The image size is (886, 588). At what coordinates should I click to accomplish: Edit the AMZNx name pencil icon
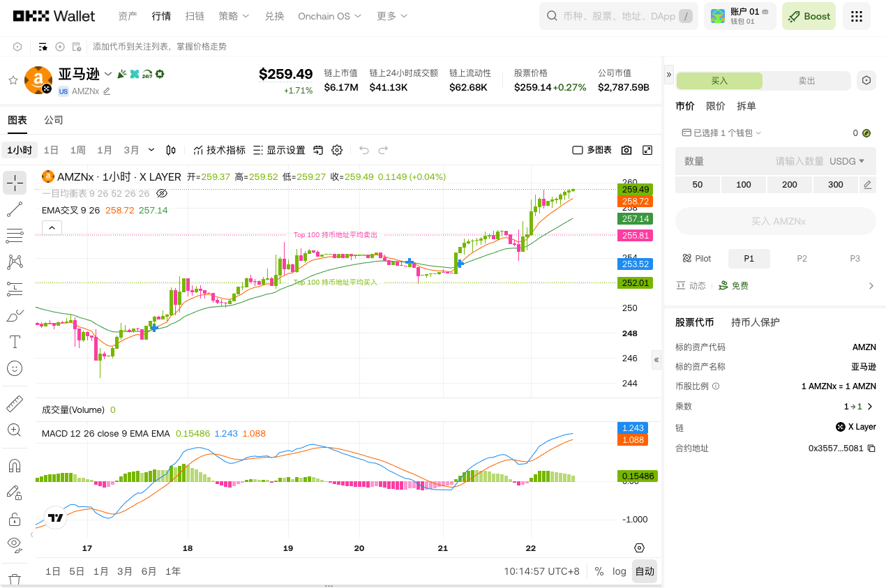[x=107, y=91]
